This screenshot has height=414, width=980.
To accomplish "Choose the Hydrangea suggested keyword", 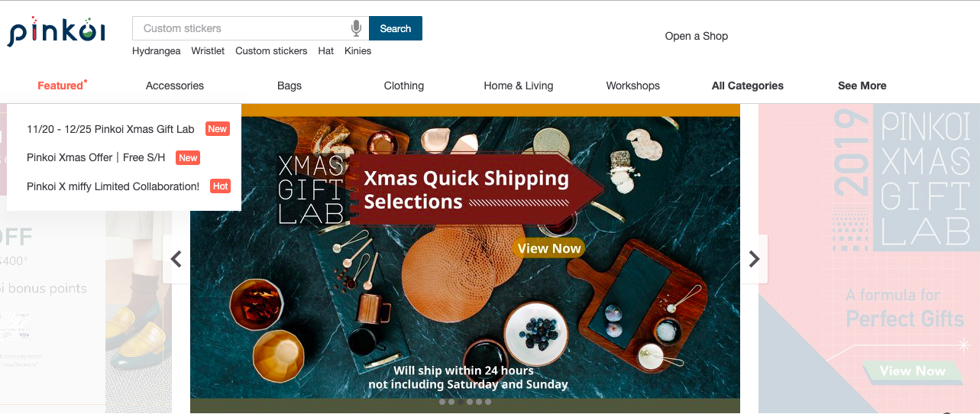I will [x=156, y=51].
